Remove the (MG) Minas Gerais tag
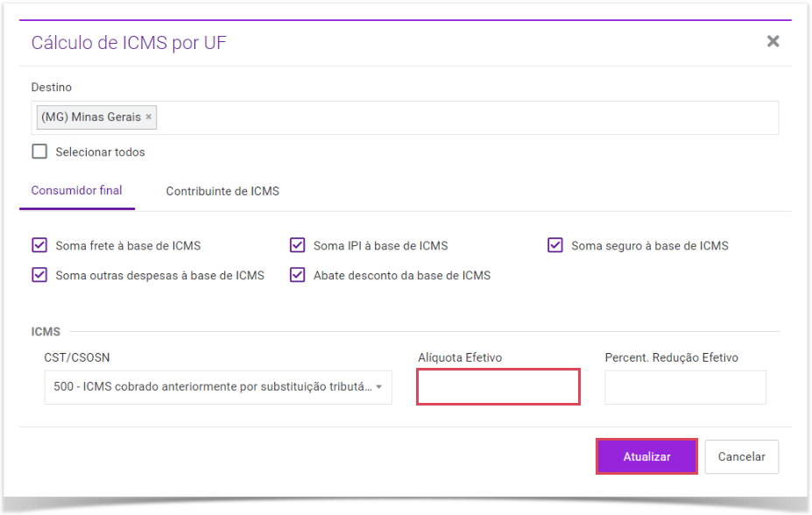 [x=149, y=117]
